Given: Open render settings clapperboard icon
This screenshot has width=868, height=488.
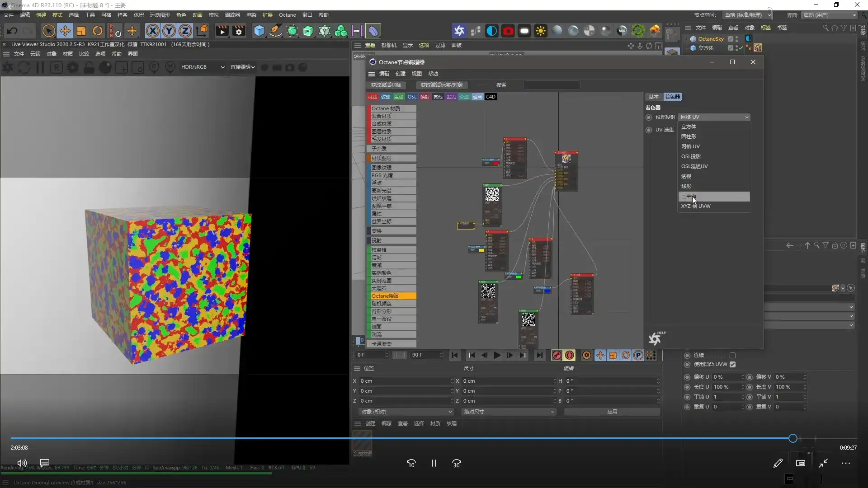Looking at the screenshot, I should click(x=239, y=31).
